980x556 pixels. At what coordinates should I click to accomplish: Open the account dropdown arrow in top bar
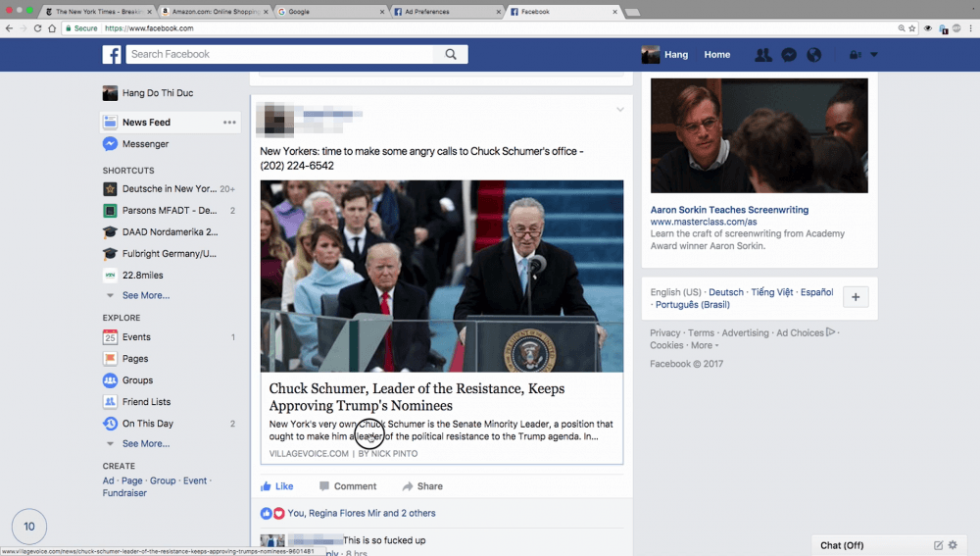coord(874,55)
